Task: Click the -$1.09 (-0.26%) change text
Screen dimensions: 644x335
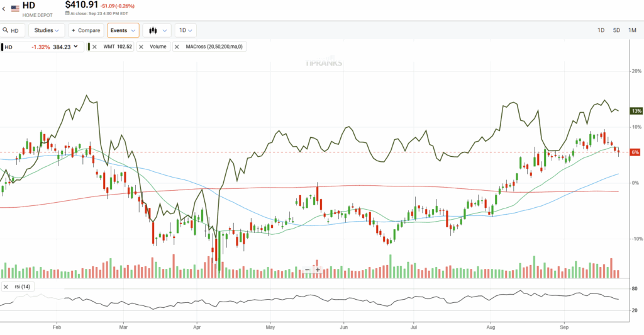Action: (118, 6)
